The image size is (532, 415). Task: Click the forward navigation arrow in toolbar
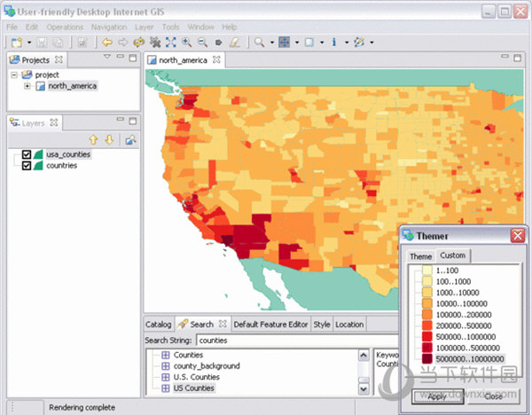tap(121, 42)
